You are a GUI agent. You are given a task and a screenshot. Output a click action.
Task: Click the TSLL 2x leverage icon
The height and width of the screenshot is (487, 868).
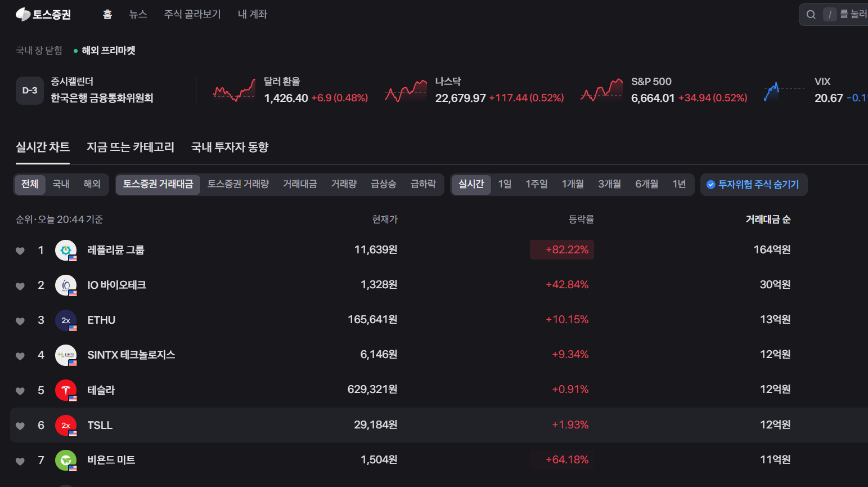click(66, 425)
